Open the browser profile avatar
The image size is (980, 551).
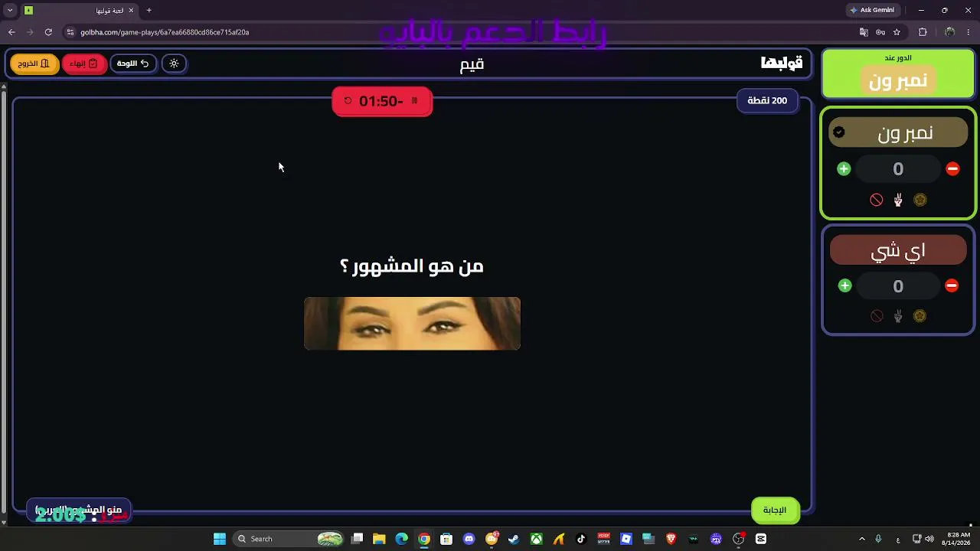coord(950,32)
